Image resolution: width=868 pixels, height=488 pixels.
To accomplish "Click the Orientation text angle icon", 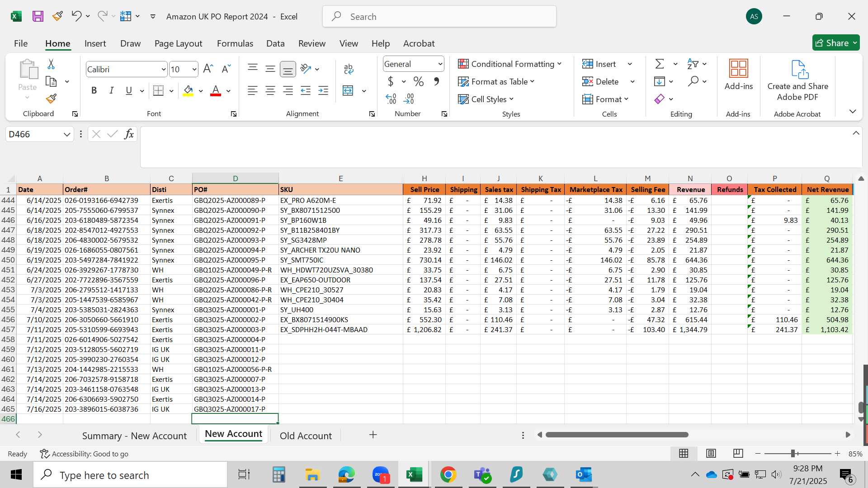I will coord(306,69).
